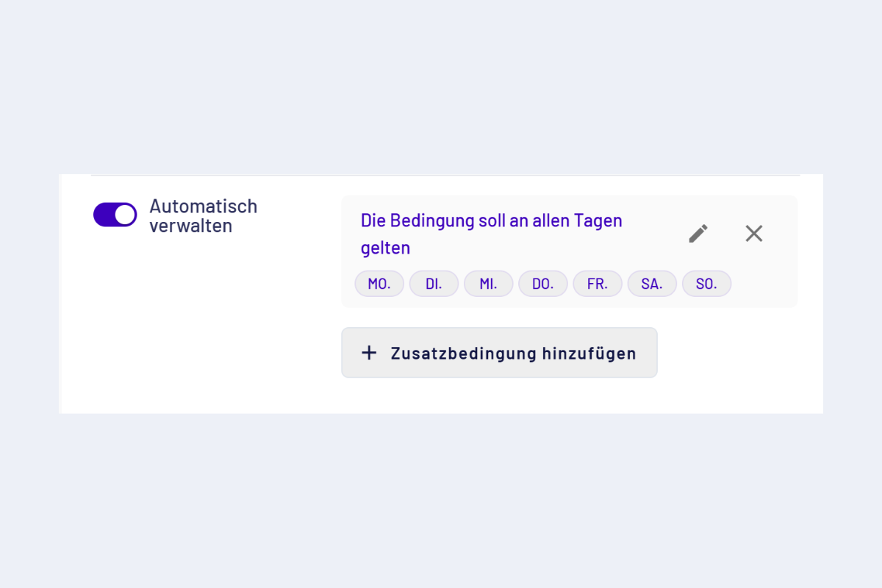Click the plus icon for Zusatzbedingung
Screen dimensions: 882x588
(x=369, y=353)
